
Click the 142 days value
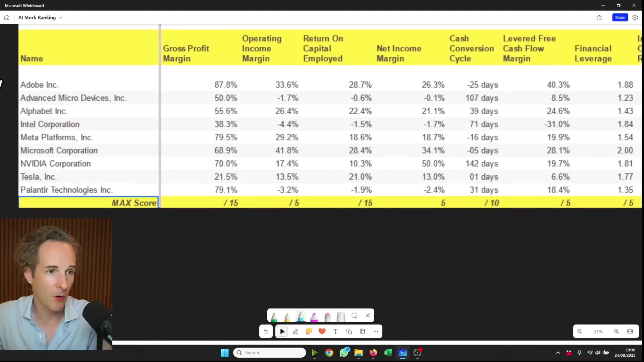point(482,164)
